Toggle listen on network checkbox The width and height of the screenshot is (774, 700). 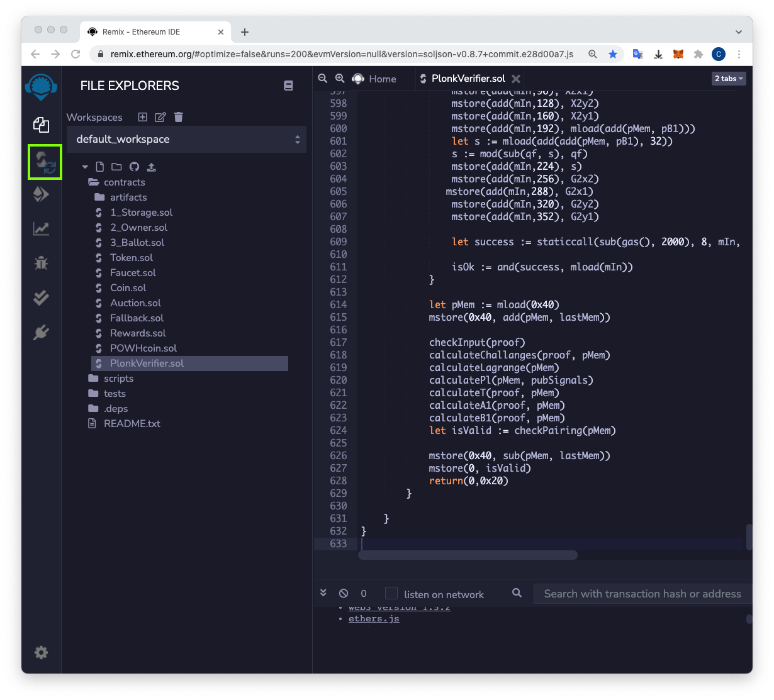pyautogui.click(x=391, y=593)
